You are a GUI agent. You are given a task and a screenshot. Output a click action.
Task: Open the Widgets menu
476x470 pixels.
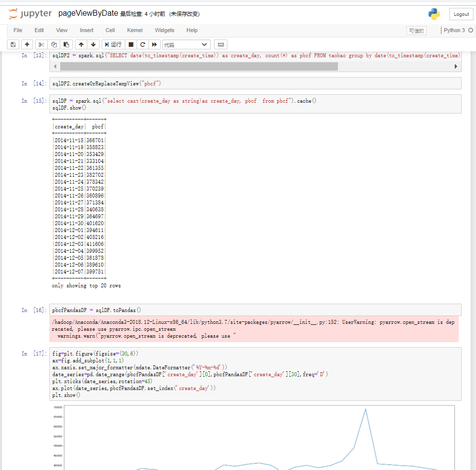[165, 31]
